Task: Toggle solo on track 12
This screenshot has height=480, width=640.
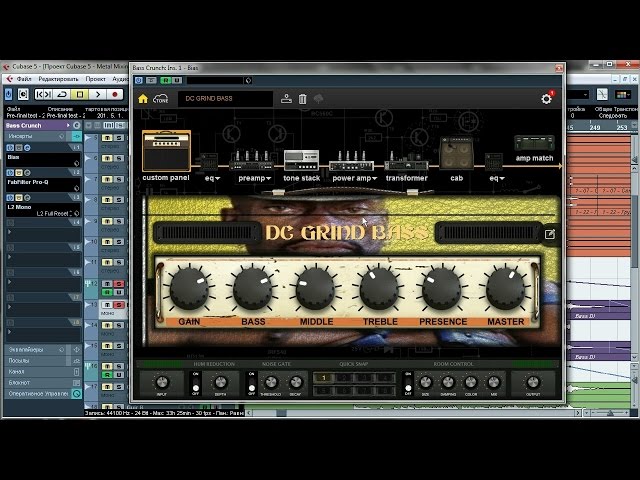Action: 118,284
